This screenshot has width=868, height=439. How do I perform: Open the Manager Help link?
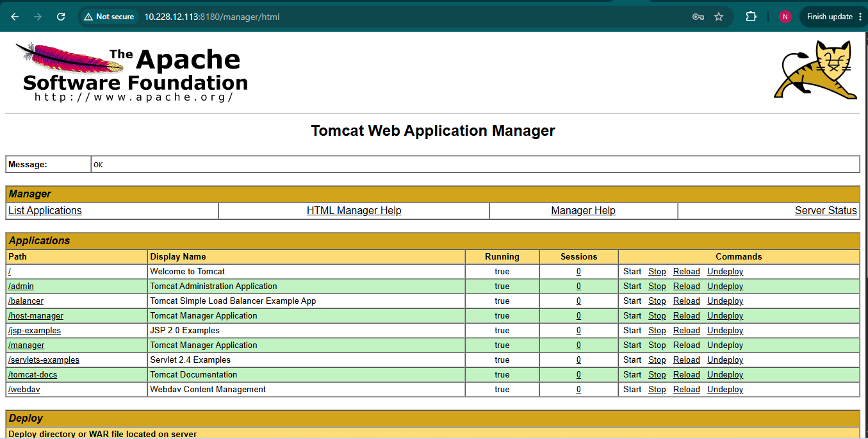583,211
